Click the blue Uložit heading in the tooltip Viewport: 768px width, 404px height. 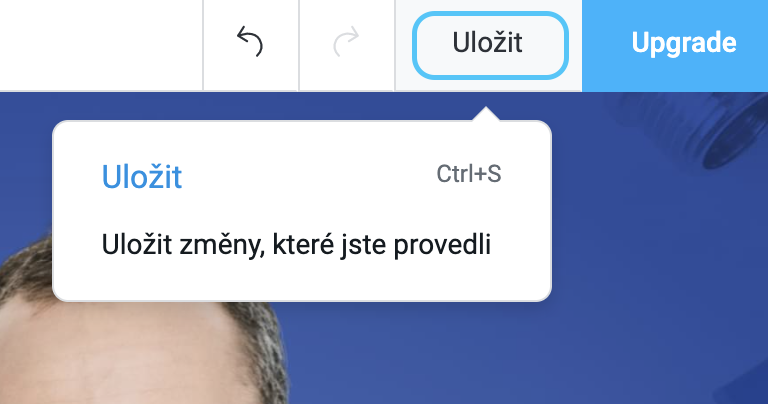pyautogui.click(x=142, y=177)
